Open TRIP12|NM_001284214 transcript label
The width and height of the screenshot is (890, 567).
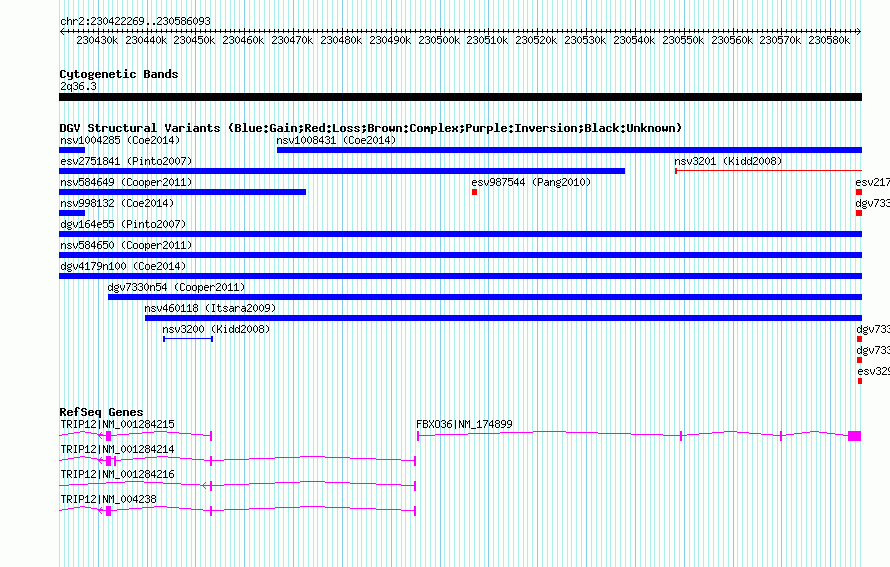[x=117, y=449]
